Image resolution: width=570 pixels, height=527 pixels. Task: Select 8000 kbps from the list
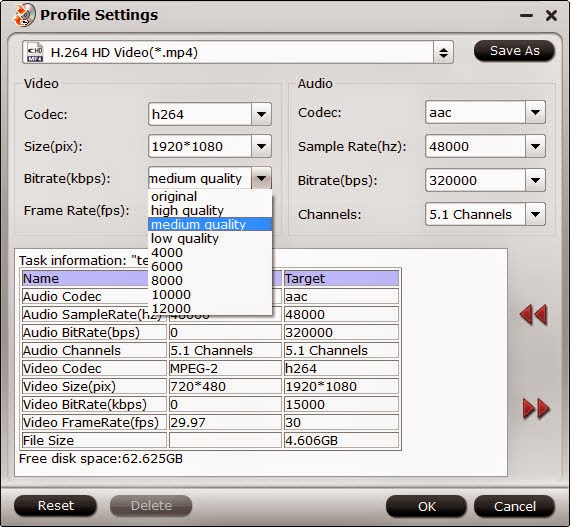point(210,281)
